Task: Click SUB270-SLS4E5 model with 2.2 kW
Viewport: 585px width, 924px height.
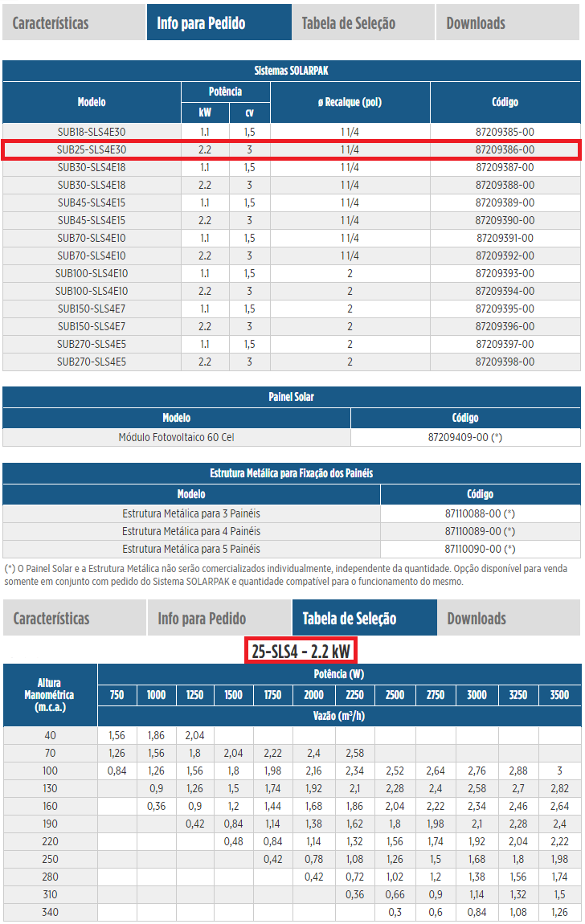Action: coord(92,362)
